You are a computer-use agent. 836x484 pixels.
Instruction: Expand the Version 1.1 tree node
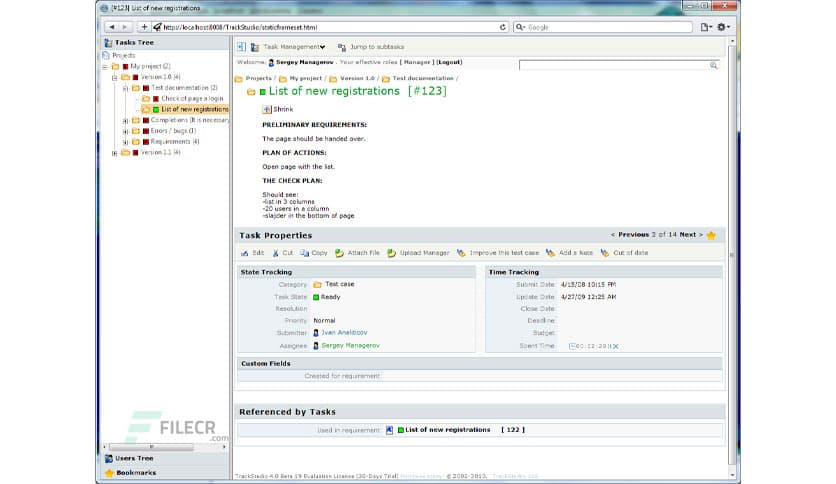(x=115, y=153)
